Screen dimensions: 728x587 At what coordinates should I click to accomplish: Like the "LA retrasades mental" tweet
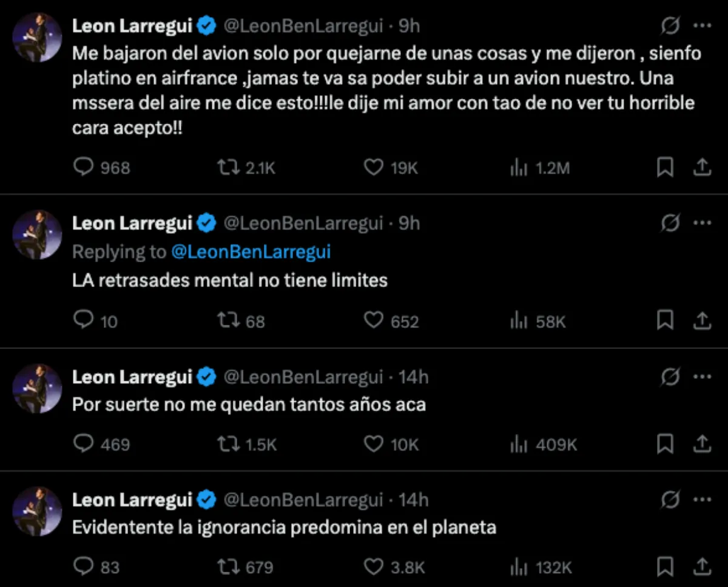click(374, 321)
